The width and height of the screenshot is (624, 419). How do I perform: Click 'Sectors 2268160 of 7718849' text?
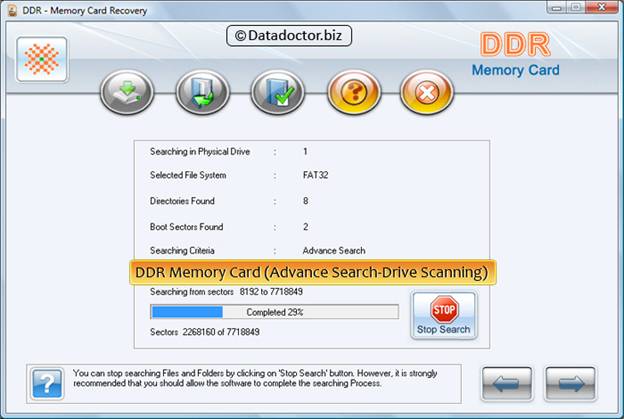point(205,332)
